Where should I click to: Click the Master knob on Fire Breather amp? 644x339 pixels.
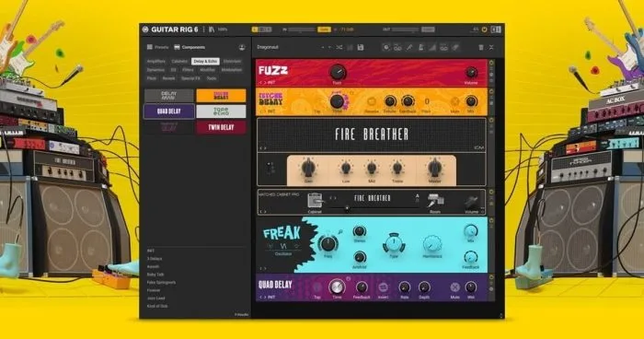pyautogui.click(x=434, y=168)
